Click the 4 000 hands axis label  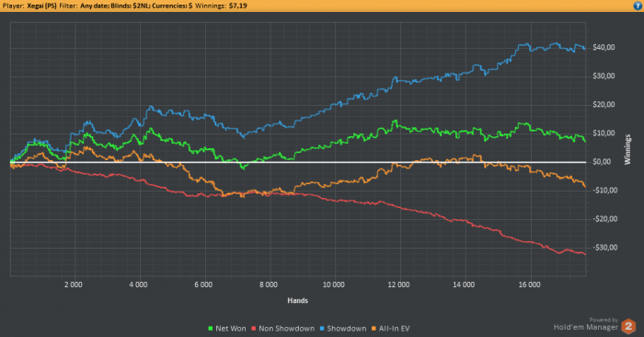tap(138, 285)
